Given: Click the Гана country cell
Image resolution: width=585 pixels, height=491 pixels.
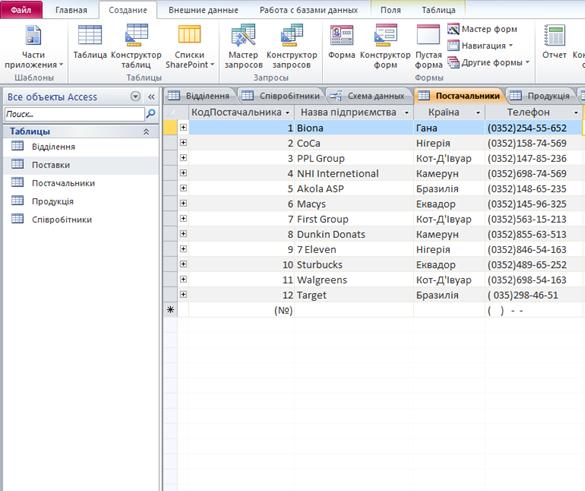Looking at the screenshot, I should point(449,128).
